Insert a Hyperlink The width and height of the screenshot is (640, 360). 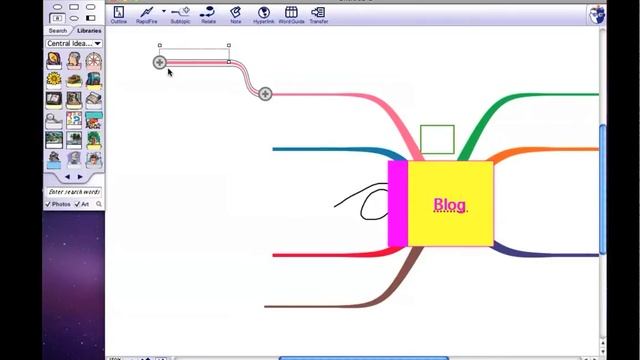tap(264, 15)
